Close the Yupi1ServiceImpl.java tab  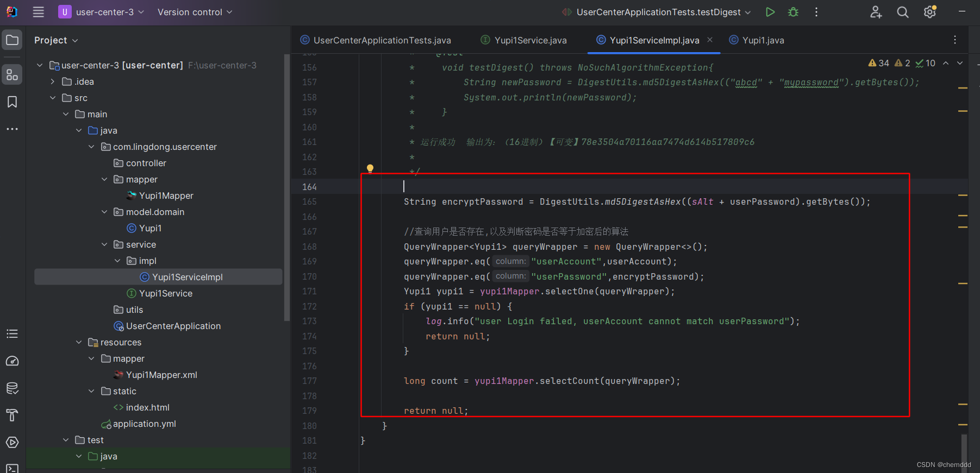point(710,40)
